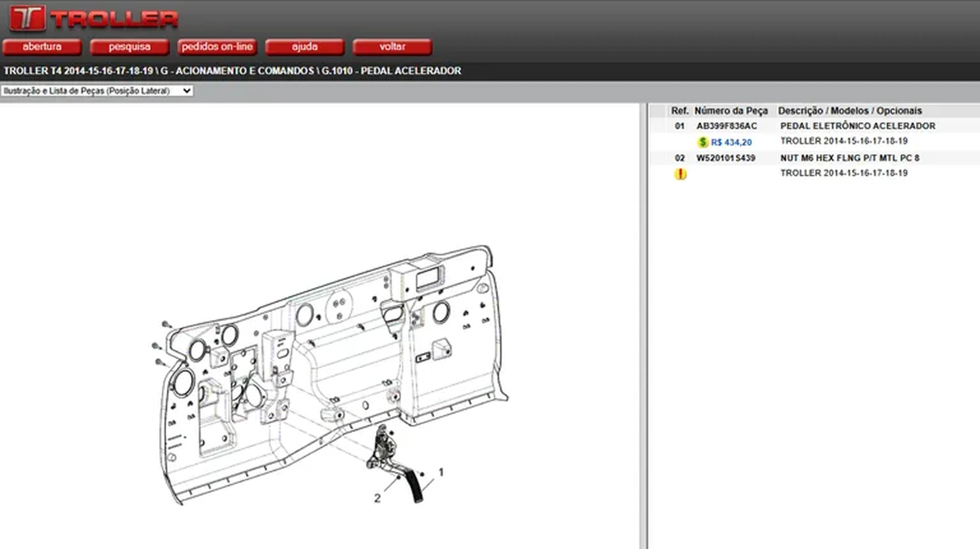
Task: Click reference number 01 in parts list
Action: [x=679, y=126]
